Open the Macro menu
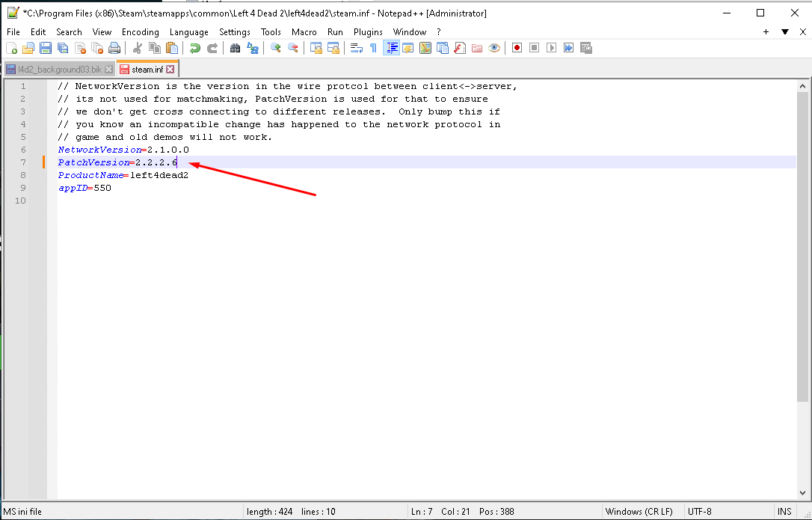Viewport: 812px width, 520px height. 304,32
